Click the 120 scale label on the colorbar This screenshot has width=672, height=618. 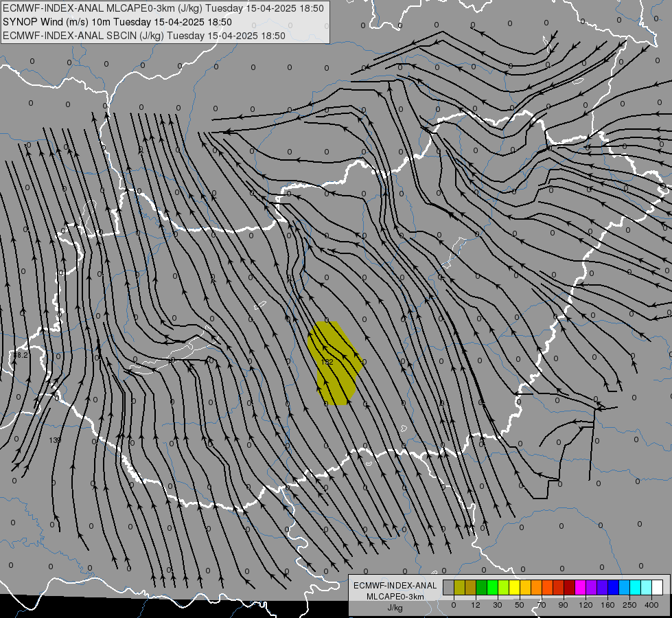[586, 605]
